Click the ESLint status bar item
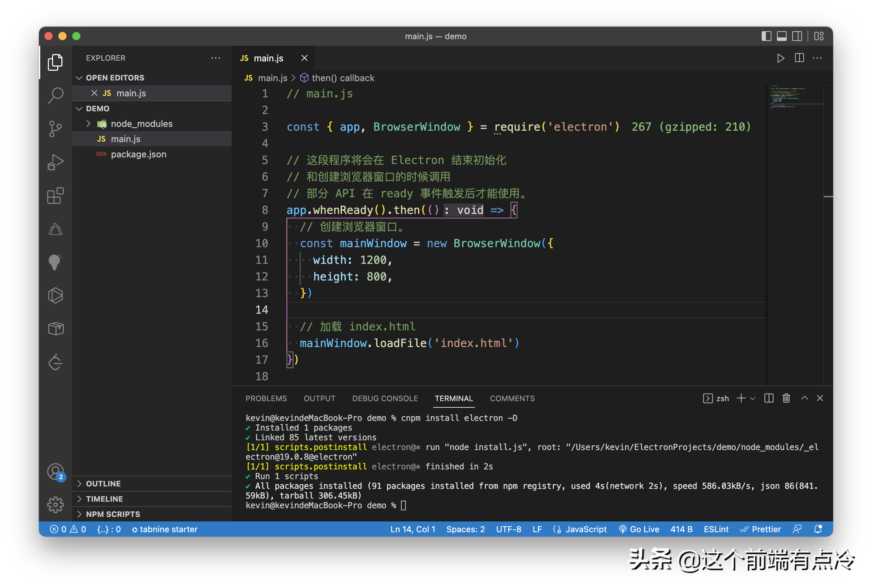Screen dimensions: 872x588 (716, 529)
